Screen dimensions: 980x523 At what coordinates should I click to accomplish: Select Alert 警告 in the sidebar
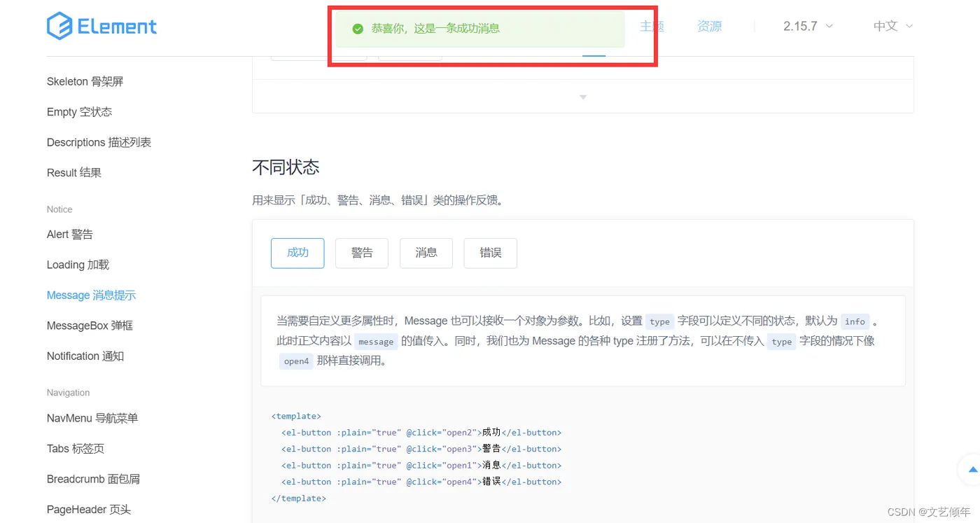tap(69, 234)
